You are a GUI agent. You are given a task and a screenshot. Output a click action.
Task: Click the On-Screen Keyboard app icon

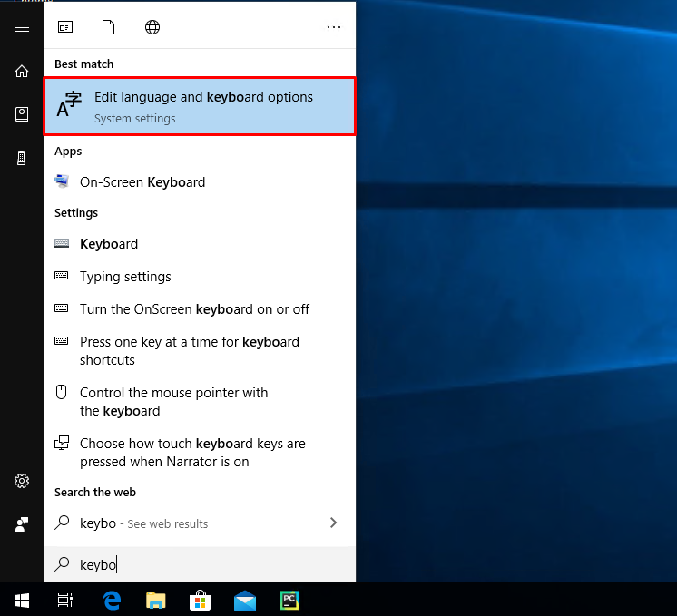[62, 181]
